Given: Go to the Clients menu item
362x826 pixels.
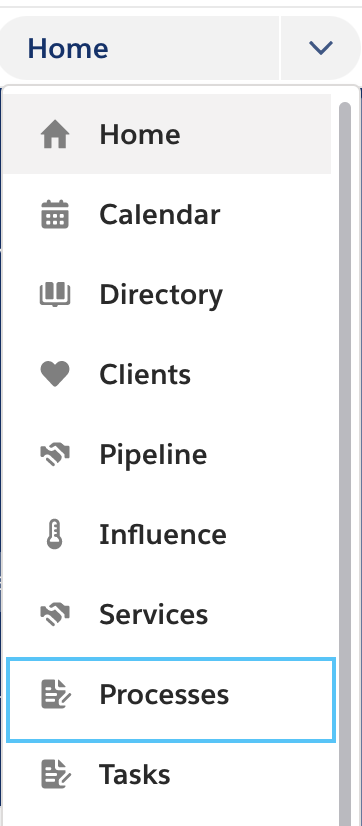Looking at the screenshot, I should (x=145, y=375).
